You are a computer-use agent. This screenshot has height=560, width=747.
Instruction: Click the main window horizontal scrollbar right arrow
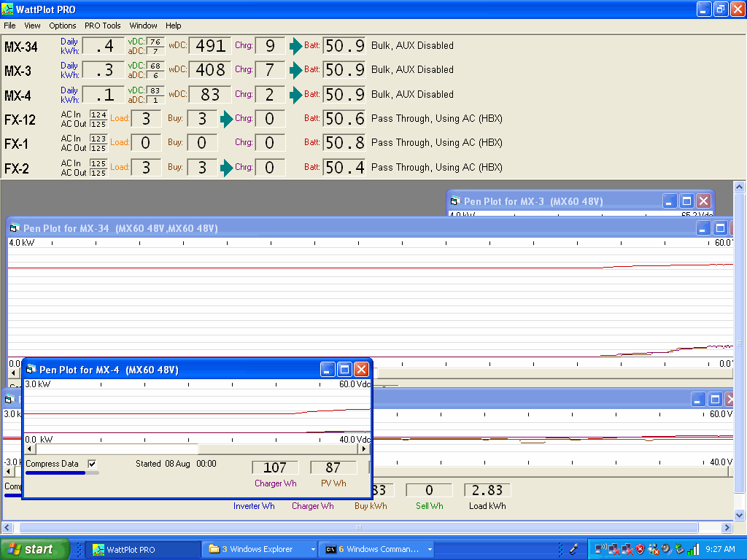[727, 528]
